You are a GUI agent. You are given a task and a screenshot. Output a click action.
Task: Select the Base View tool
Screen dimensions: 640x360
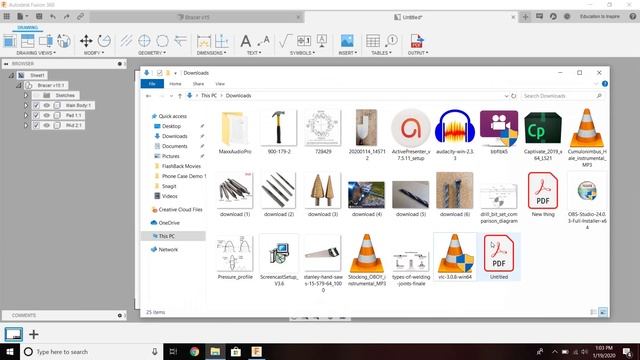10,41
